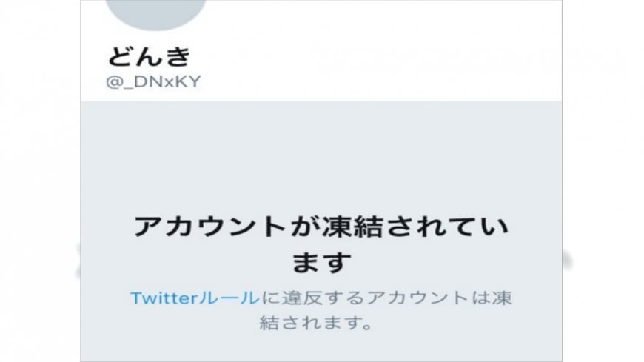Click the heading line アカウントが凍結されてい
This screenshot has width=644, height=362.
pos(321,227)
